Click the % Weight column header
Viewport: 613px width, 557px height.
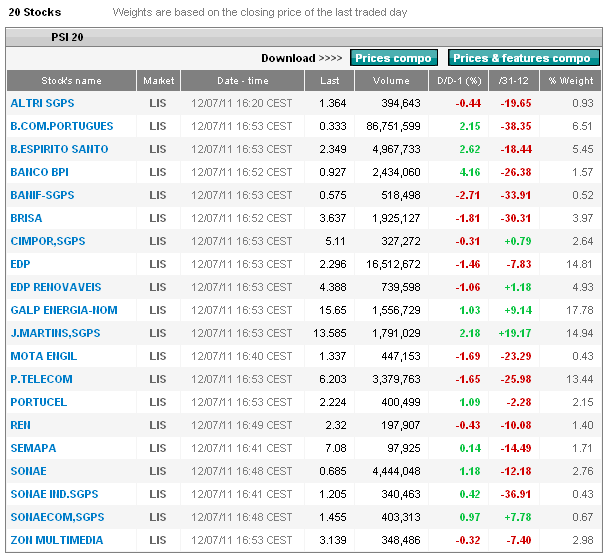[x=570, y=81]
